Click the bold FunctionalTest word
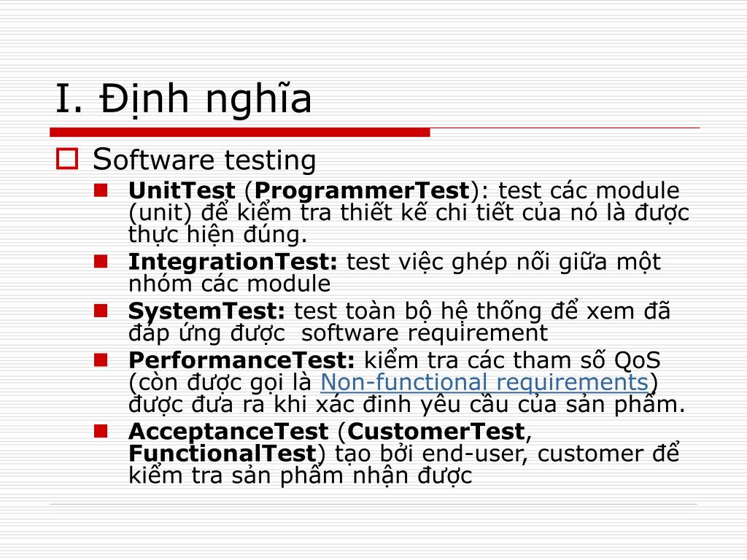 click(222, 454)
